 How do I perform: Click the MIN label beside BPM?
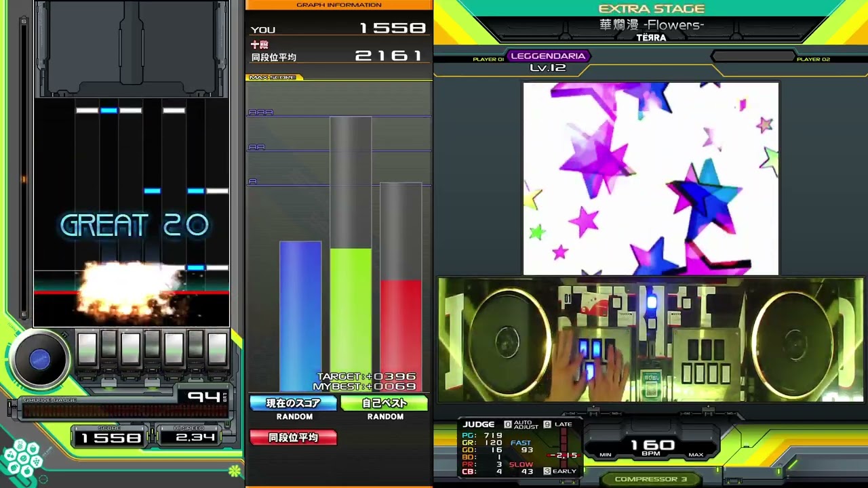point(606,455)
